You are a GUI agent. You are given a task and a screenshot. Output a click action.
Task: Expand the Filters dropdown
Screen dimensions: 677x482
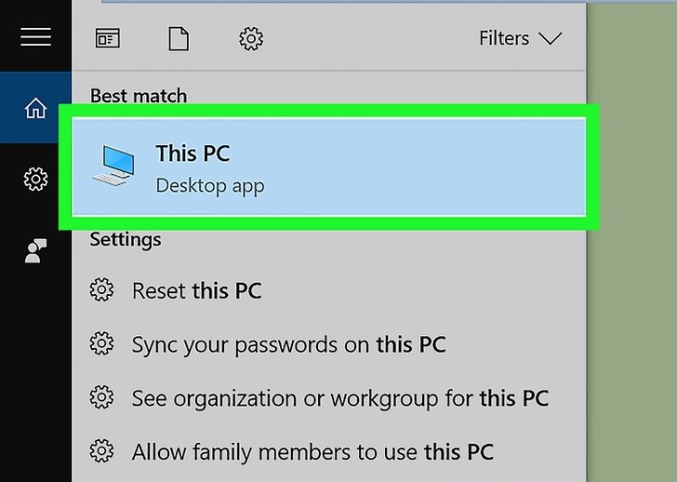(520, 38)
